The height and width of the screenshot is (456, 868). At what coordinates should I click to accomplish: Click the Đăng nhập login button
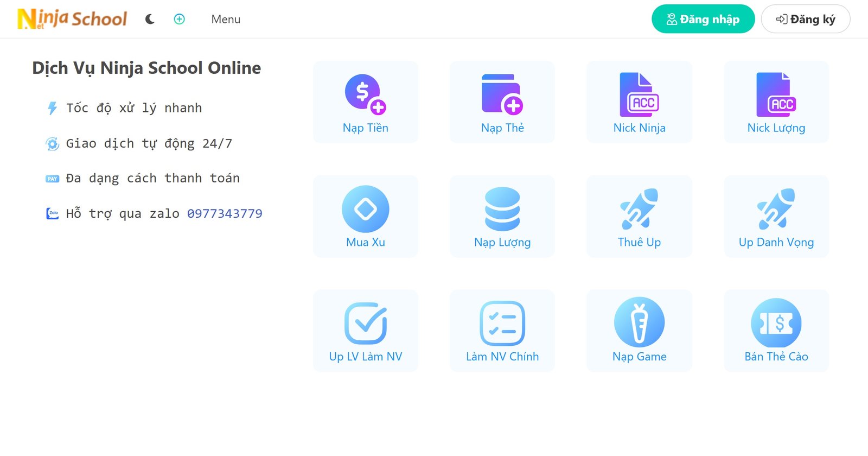tap(703, 19)
